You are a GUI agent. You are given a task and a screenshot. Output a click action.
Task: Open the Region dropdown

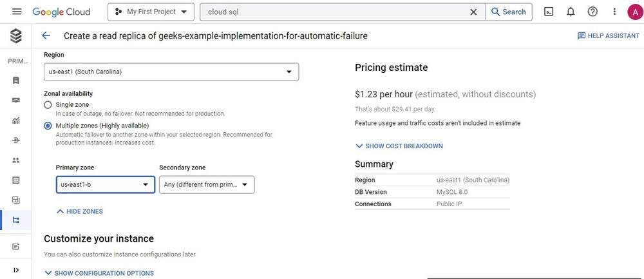pyautogui.click(x=171, y=72)
